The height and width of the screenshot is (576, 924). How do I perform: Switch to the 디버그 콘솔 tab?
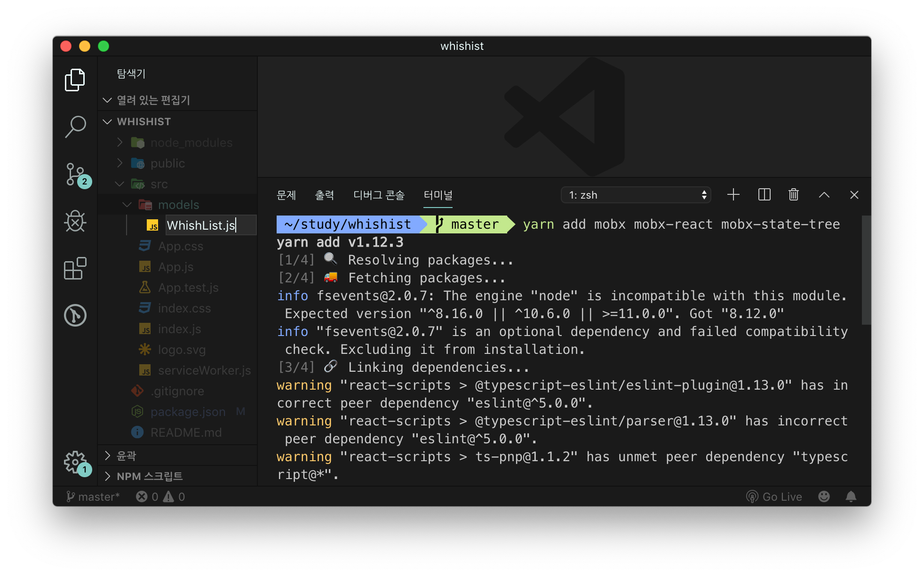click(x=379, y=195)
